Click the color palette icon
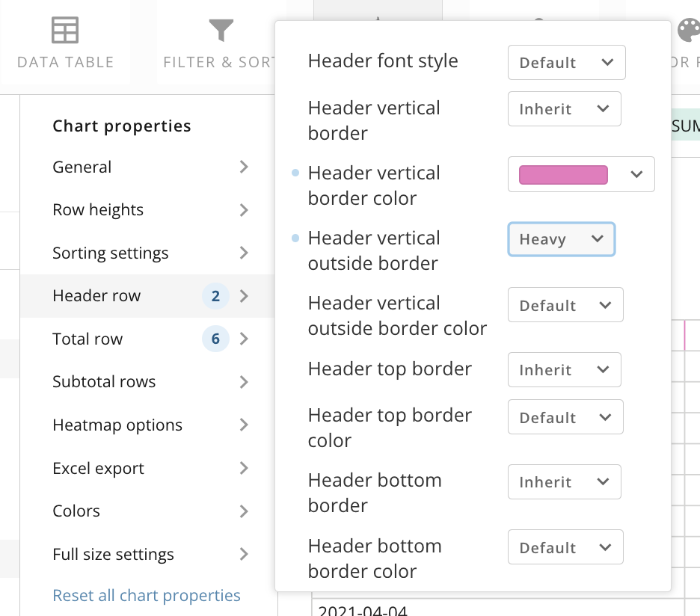 (687, 31)
